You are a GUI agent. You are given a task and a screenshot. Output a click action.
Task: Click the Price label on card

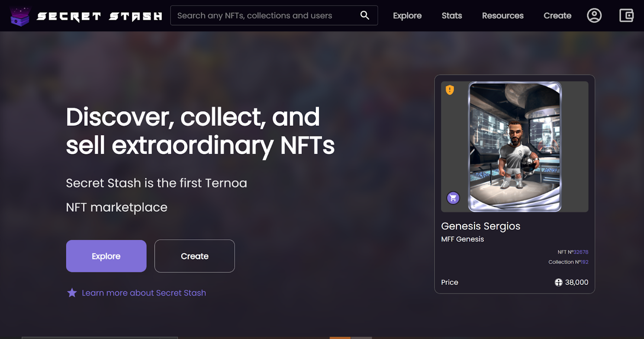pos(449,282)
